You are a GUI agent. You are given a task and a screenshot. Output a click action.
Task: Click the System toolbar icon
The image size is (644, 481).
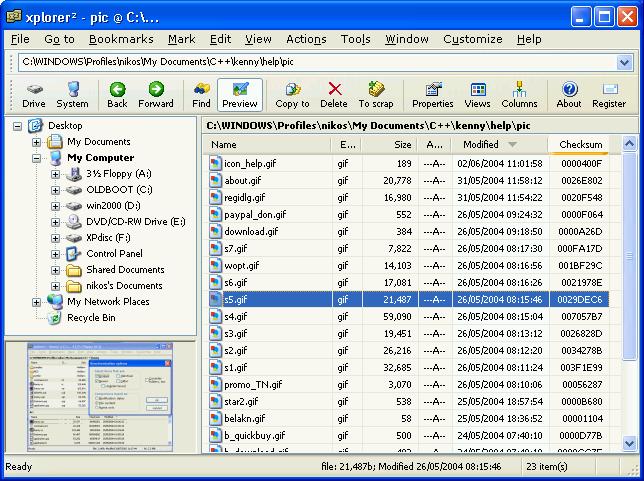pyautogui.click(x=72, y=94)
